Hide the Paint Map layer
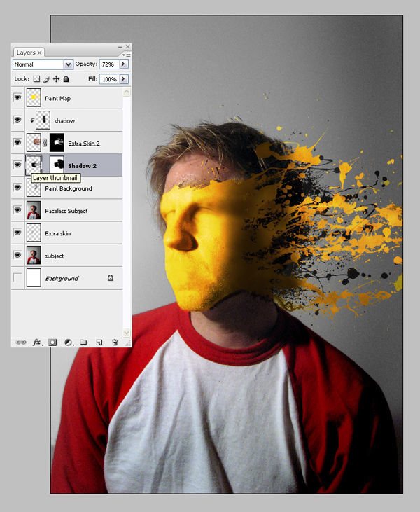 pyautogui.click(x=17, y=97)
